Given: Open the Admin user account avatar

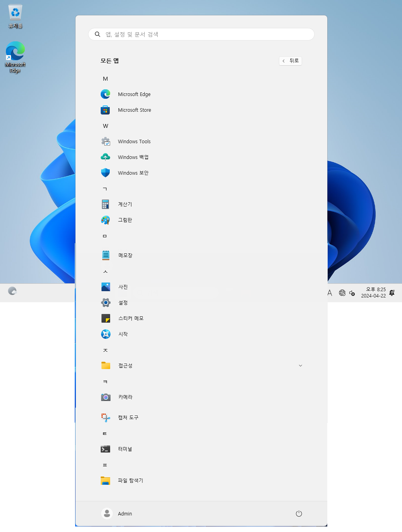Looking at the screenshot, I should pos(107,514).
